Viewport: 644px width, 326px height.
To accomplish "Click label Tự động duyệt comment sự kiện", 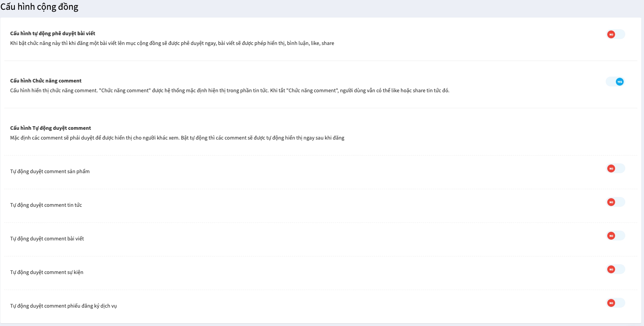I will [x=47, y=272].
